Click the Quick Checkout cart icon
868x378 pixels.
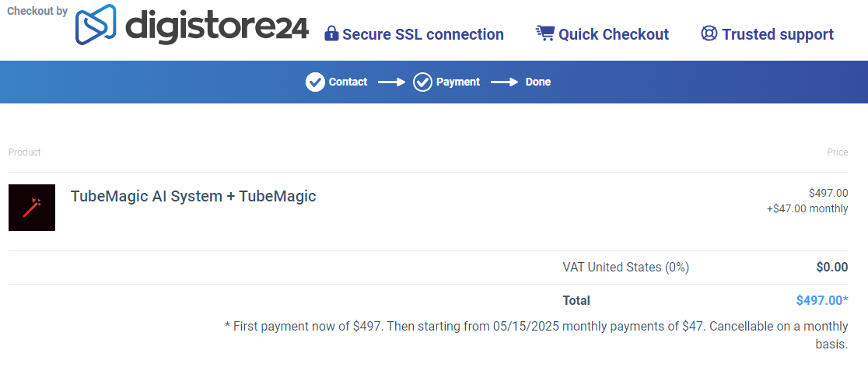point(544,33)
